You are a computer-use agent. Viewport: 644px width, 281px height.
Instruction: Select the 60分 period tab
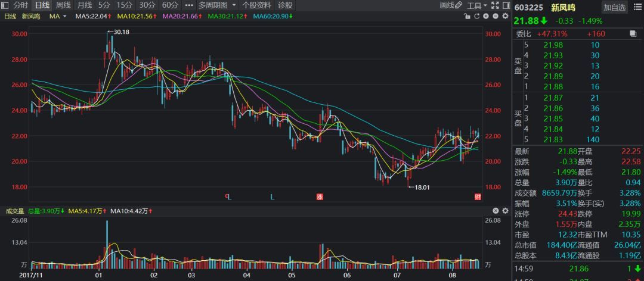(x=170, y=5)
